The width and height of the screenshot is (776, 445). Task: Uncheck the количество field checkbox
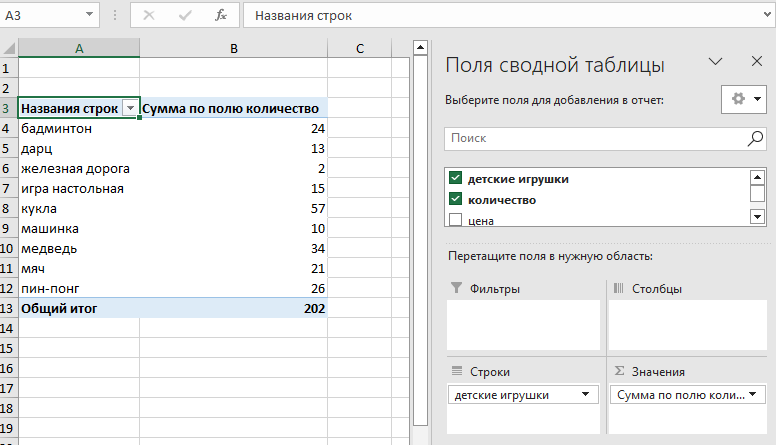click(x=456, y=199)
